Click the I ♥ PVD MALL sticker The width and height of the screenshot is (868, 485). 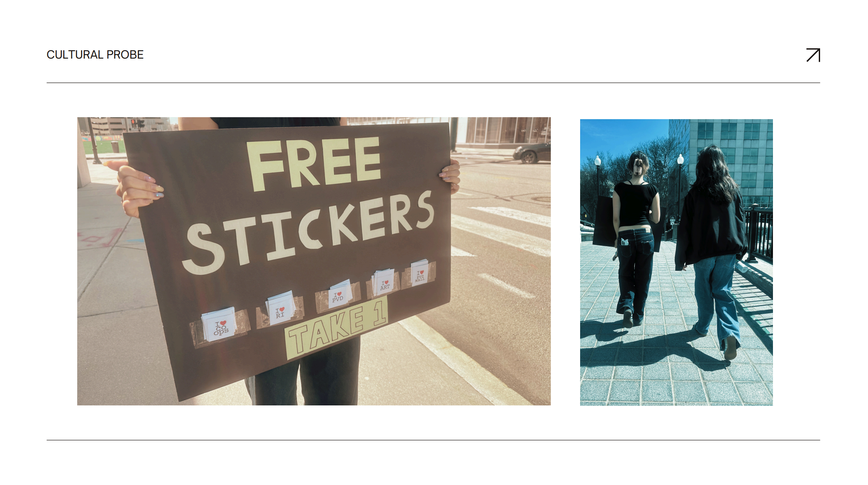pos(420,272)
